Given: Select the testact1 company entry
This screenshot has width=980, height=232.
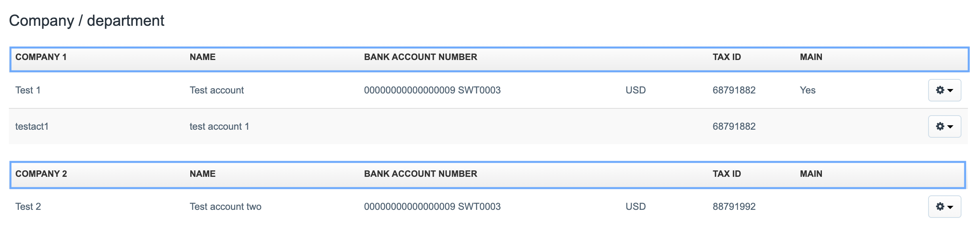Looking at the screenshot, I should click(x=32, y=126).
